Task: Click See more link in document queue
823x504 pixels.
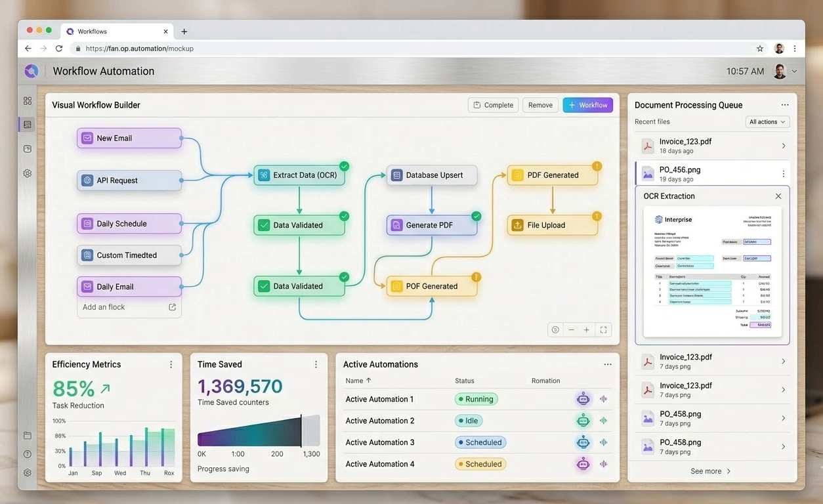Action: click(711, 471)
